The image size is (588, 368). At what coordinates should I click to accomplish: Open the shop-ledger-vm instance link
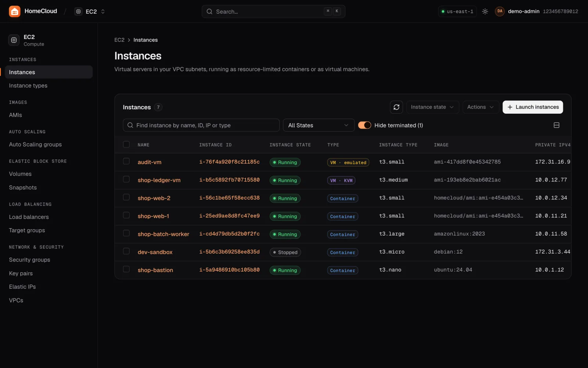point(159,180)
